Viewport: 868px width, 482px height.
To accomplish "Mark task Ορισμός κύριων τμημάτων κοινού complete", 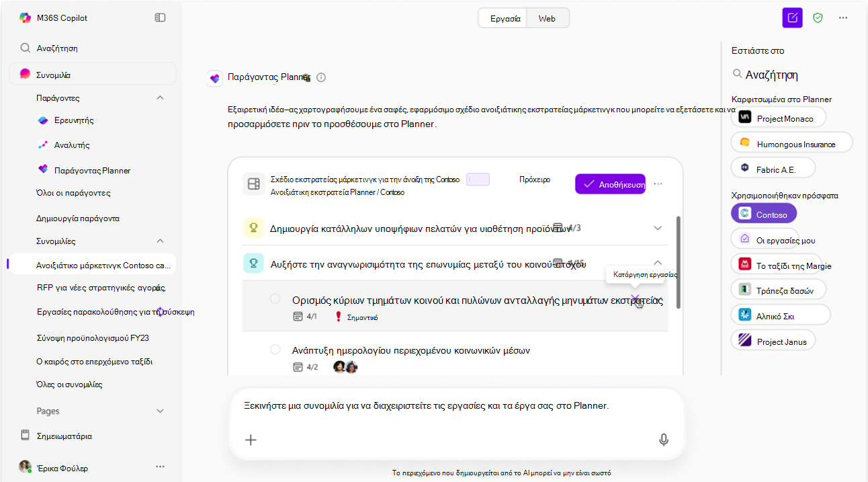I will 275,298.
